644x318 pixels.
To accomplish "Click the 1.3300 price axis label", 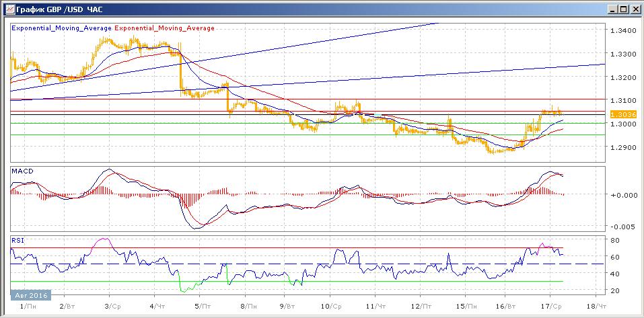I will click(623, 54).
